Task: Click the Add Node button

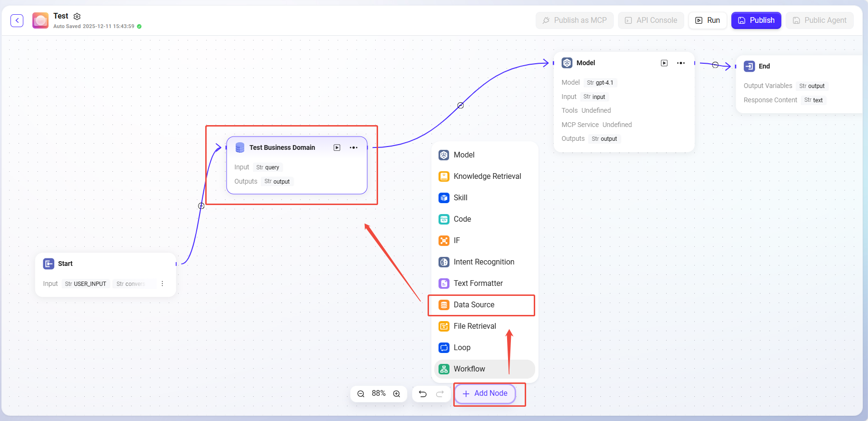Action: click(x=485, y=393)
